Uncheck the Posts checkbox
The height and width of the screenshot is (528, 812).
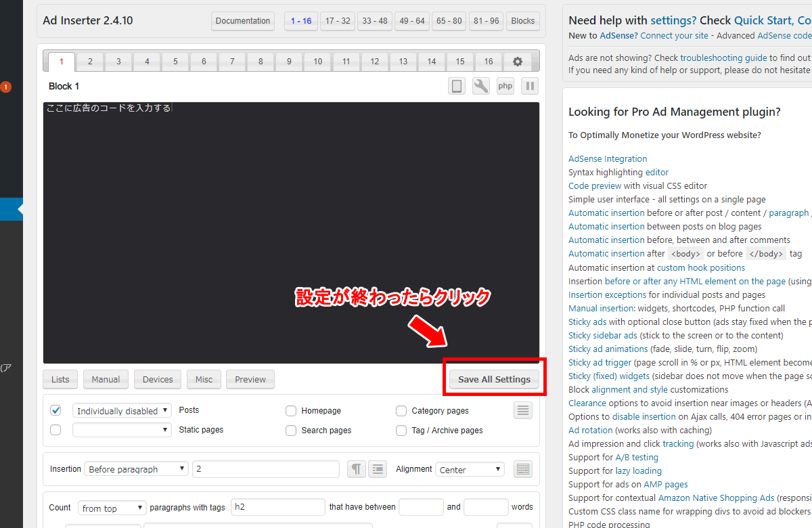pyautogui.click(x=56, y=410)
